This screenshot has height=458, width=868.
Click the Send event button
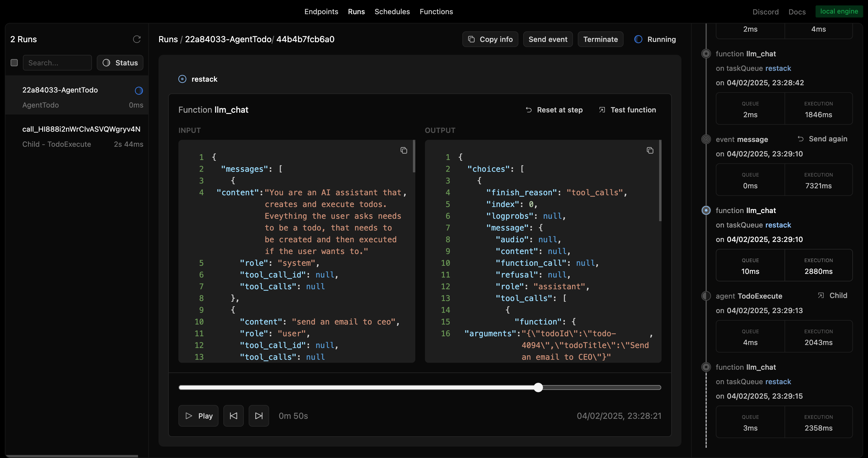548,39
